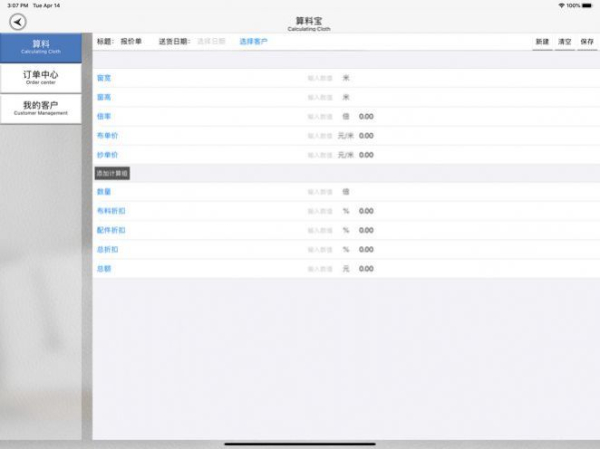Focus the 倍率 value input field

[320, 116]
